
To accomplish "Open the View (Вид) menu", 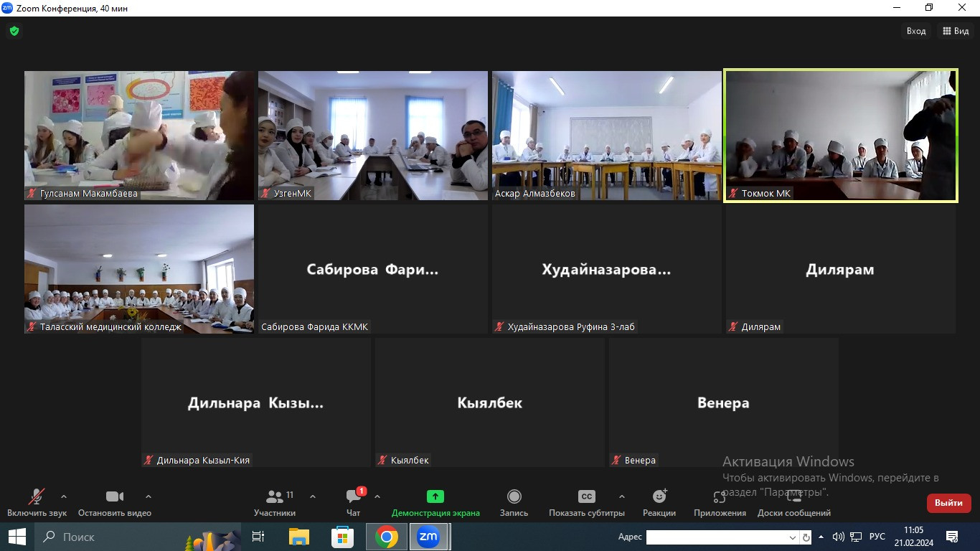I will 956,31.
